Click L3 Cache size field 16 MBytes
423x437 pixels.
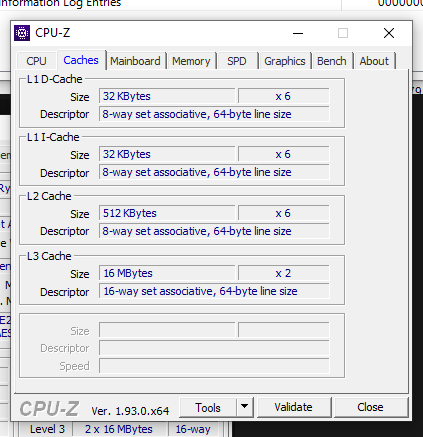[x=167, y=273]
